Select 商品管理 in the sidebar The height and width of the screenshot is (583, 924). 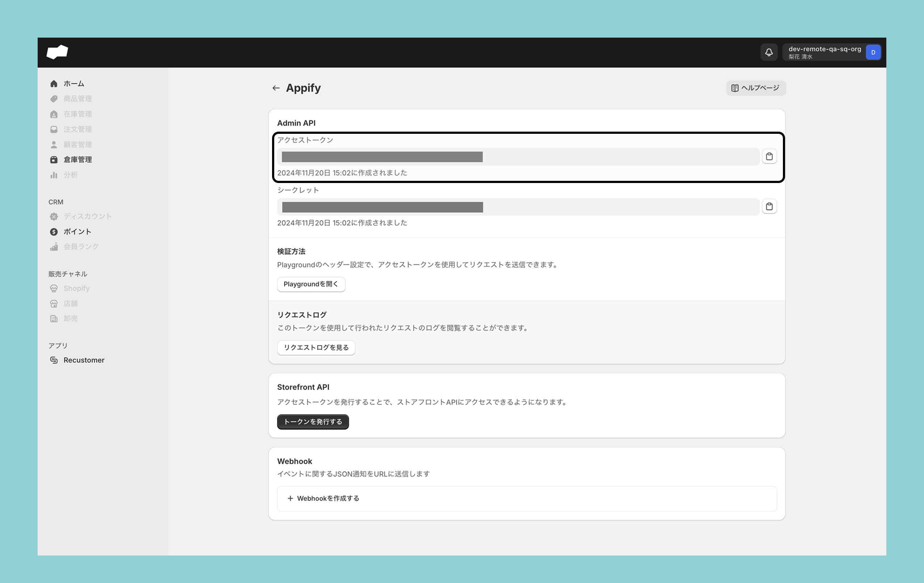pos(77,99)
